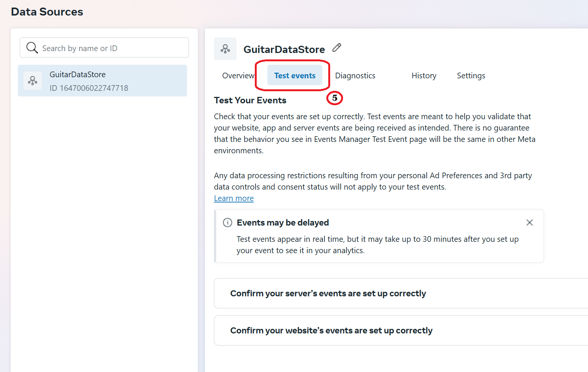Click the pencil edit icon beside GuitarDataStore
Viewport: 588px width, 372px height.
click(337, 48)
